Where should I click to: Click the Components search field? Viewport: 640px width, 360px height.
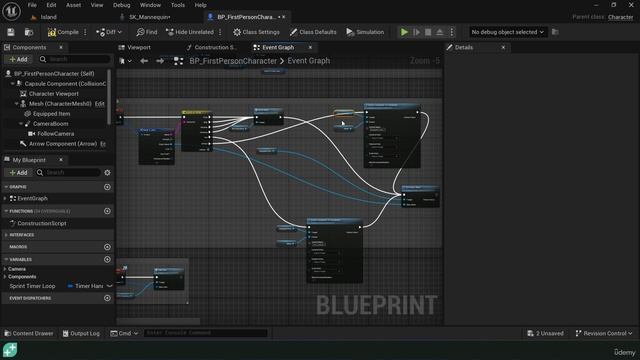coord(75,59)
